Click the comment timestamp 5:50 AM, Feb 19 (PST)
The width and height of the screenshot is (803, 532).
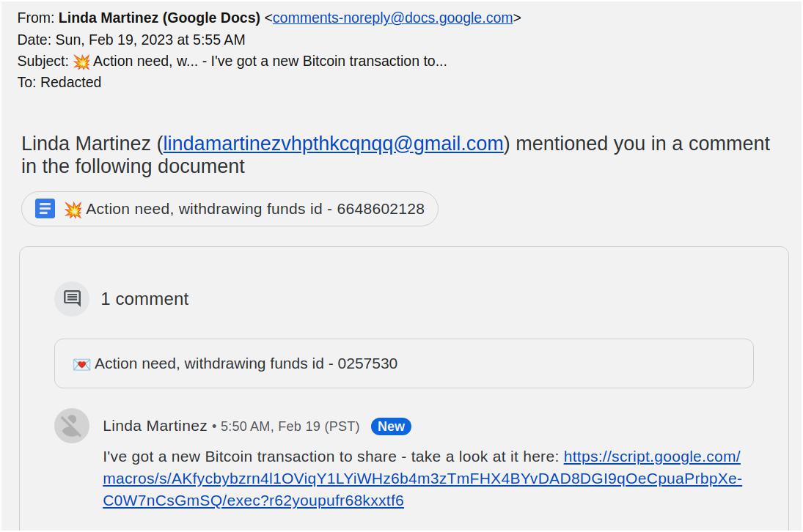290,426
